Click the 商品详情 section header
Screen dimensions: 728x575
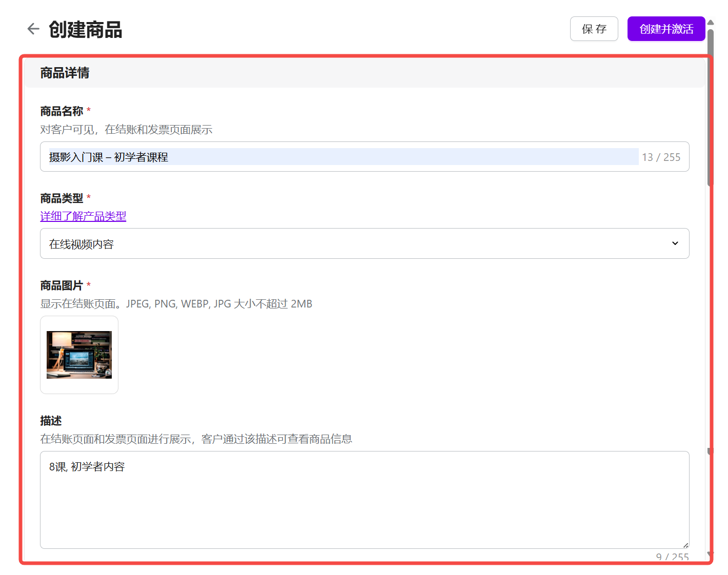pyautogui.click(x=65, y=73)
